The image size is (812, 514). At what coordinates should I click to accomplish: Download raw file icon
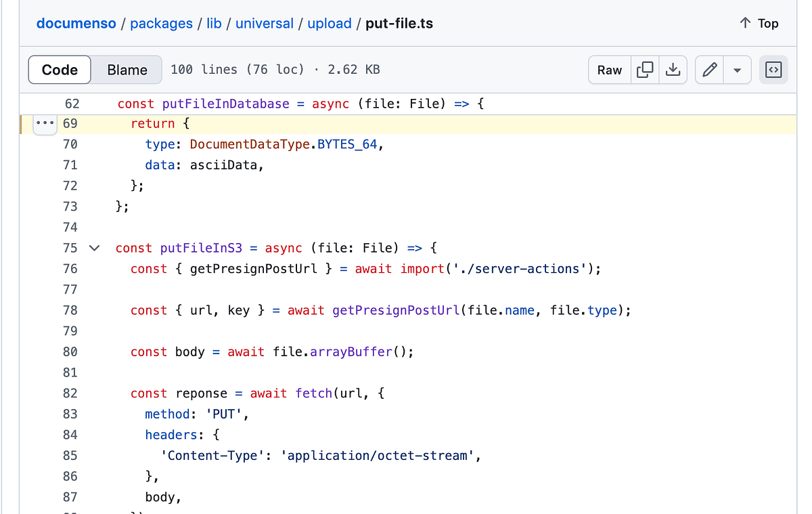point(673,70)
